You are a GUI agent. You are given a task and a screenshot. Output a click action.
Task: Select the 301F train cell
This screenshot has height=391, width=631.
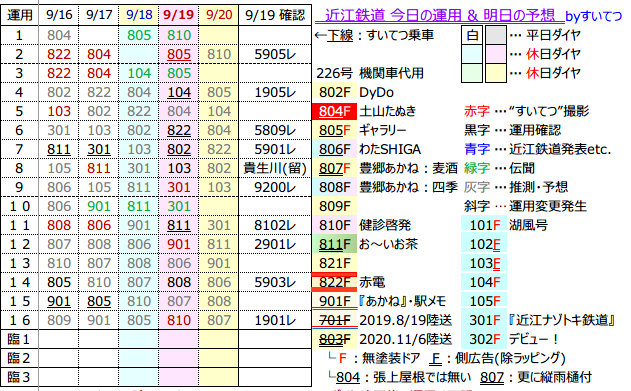484,320
